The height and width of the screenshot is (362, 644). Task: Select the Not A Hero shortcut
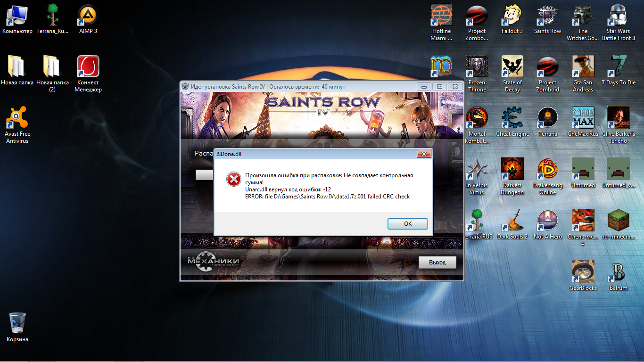pyautogui.click(x=547, y=225)
